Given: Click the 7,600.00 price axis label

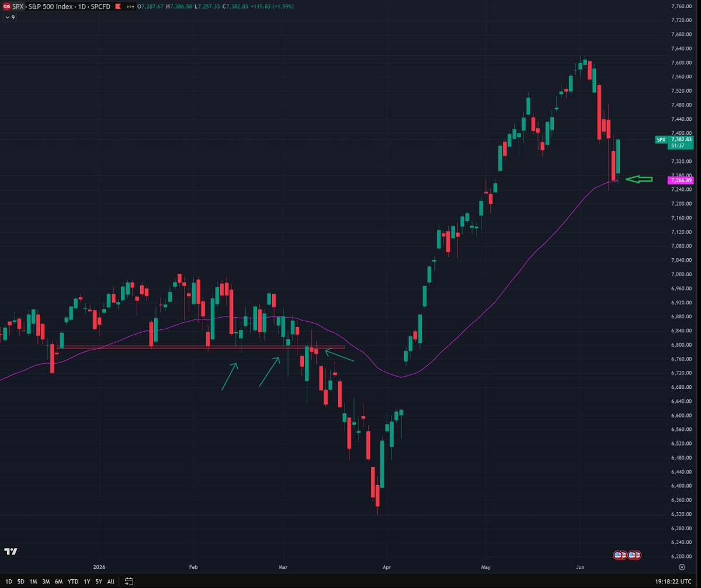Looking at the screenshot, I should (682, 63).
